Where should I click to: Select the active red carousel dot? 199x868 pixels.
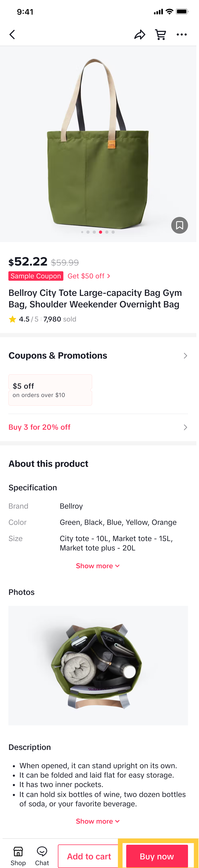pos(101,232)
